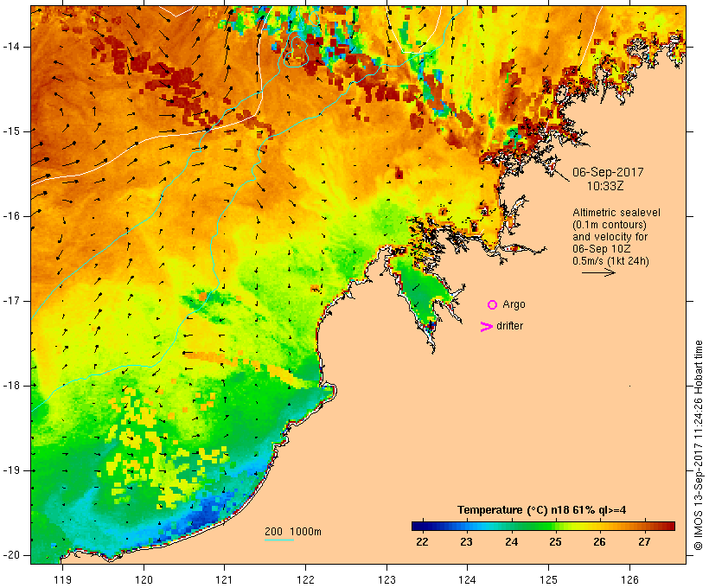Click the '120' longitude axis label
This screenshot has height=588, width=709.
tap(144, 580)
